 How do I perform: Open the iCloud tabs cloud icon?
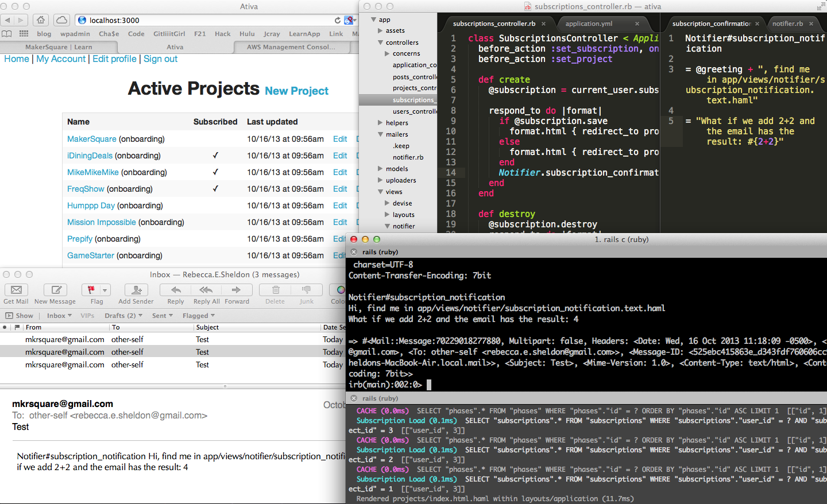tap(61, 20)
